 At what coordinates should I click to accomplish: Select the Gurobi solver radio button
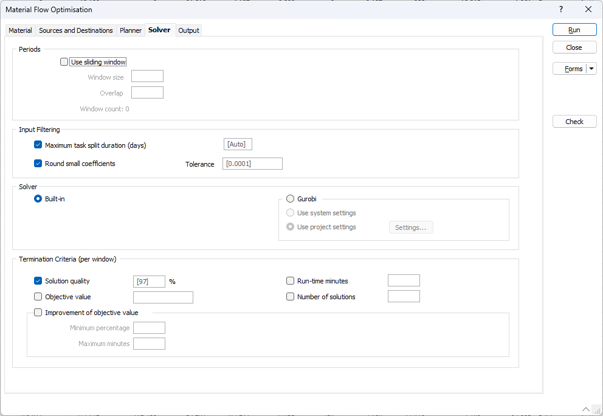coord(290,199)
